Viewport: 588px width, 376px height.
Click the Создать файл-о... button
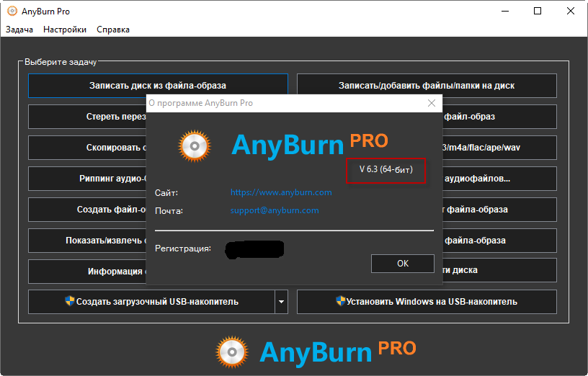coord(87,209)
